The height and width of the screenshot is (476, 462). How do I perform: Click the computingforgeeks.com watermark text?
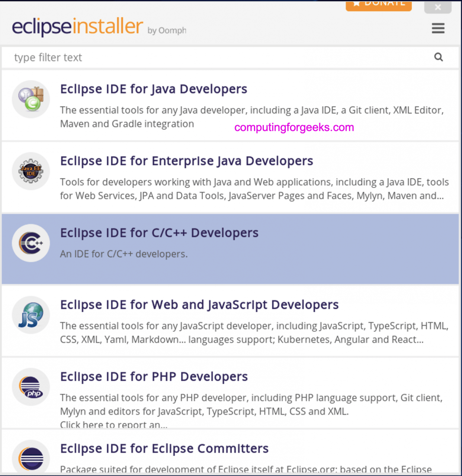(x=294, y=127)
